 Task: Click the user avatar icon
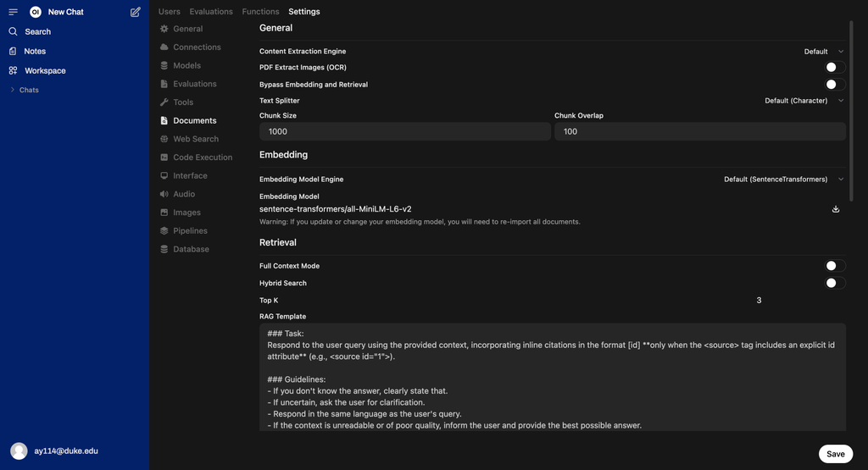coord(19,451)
